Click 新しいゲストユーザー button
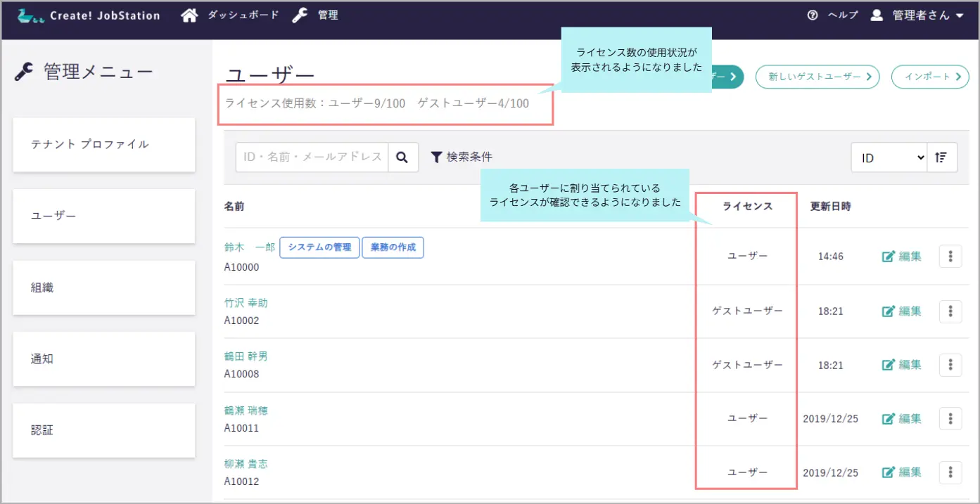Image resolution: width=980 pixels, height=504 pixels. coord(817,77)
